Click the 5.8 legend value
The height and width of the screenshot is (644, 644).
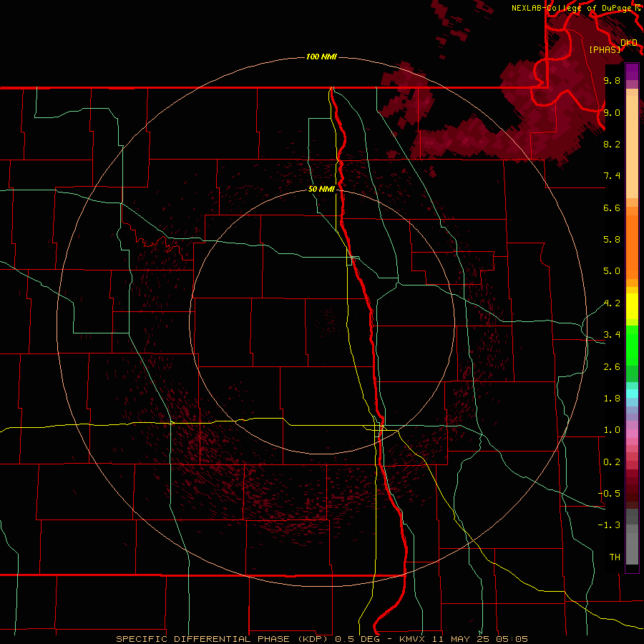[612, 240]
